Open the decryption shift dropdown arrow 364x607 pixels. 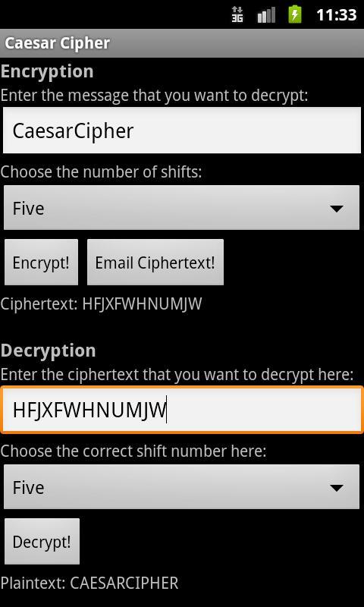point(337,488)
